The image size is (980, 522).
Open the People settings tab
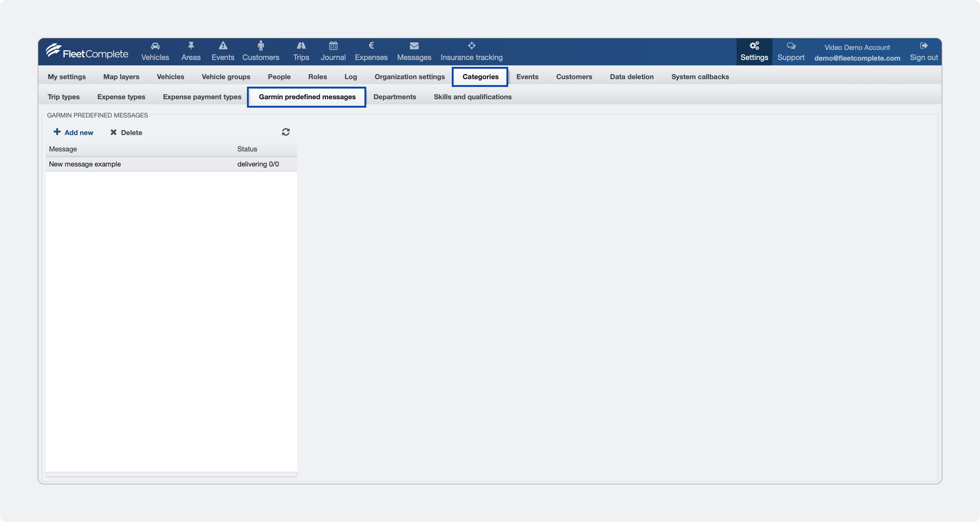tap(279, 76)
